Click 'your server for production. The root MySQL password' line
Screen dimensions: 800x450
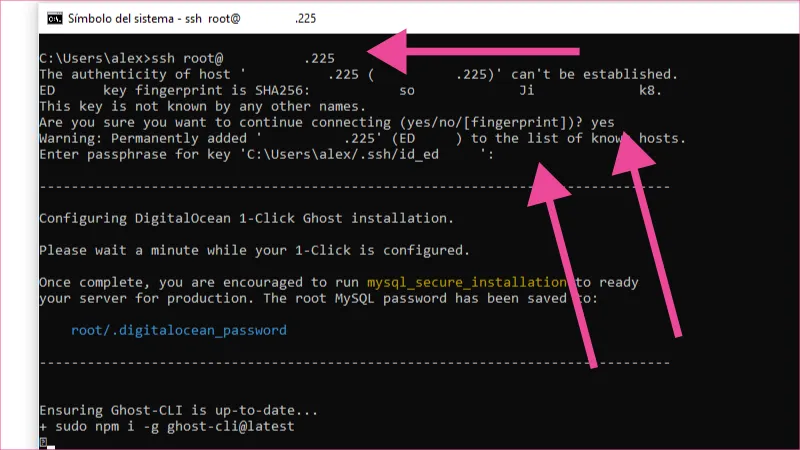(318, 298)
